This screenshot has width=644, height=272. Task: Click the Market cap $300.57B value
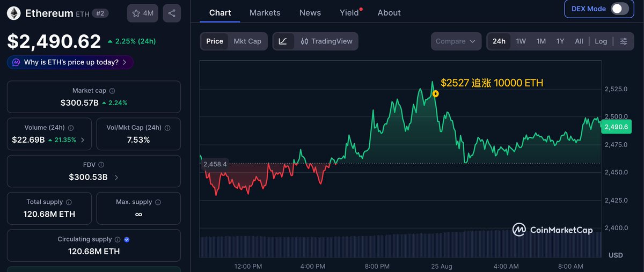[x=79, y=102]
